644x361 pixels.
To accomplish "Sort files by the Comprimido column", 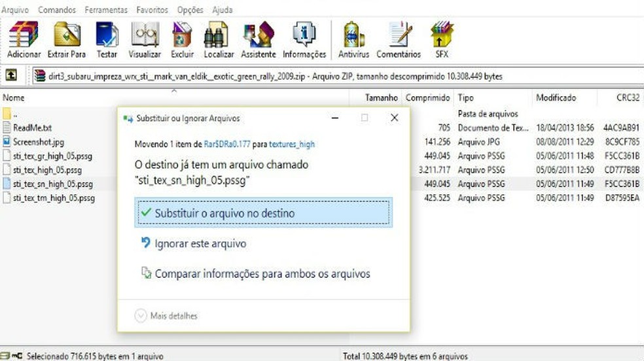I will tap(427, 97).
